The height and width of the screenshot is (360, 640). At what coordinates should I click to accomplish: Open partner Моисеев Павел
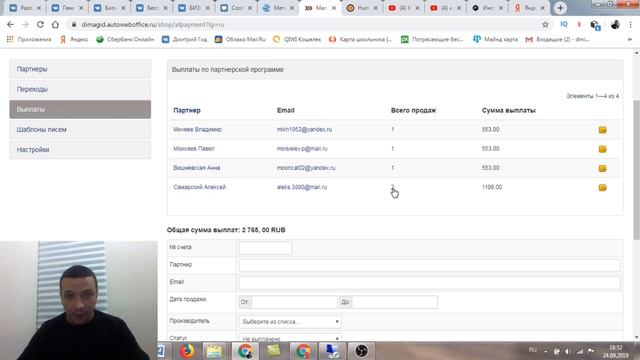(x=193, y=149)
